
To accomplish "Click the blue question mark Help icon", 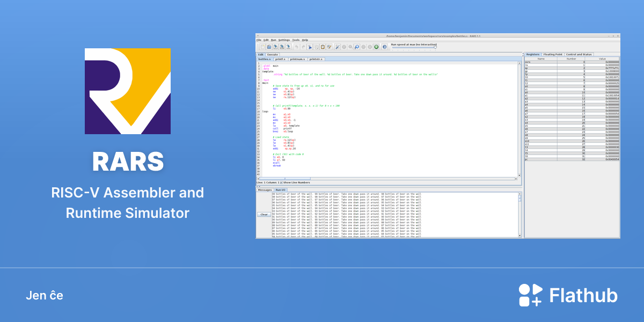I will click(x=385, y=47).
